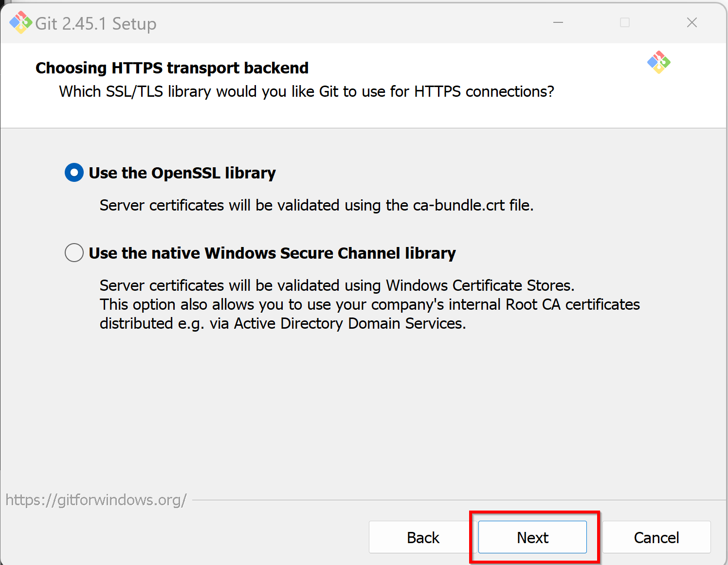
Task: Click Git logo icon in title bar
Action: (20, 22)
